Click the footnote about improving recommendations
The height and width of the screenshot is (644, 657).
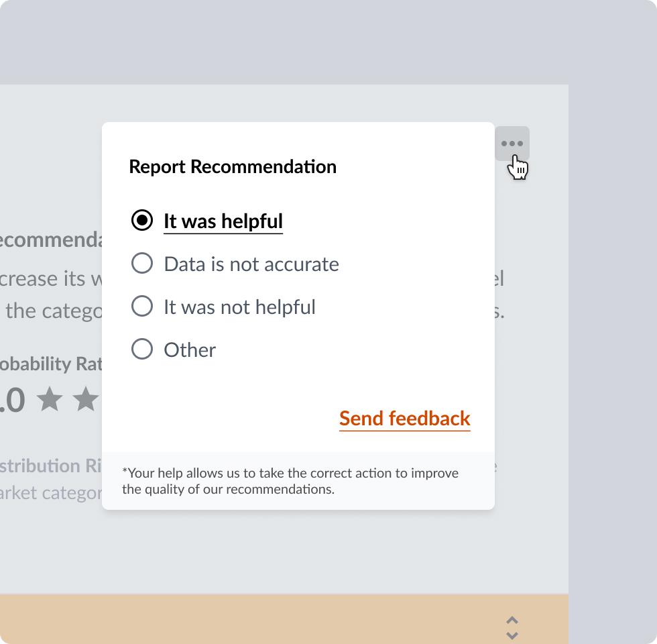click(x=290, y=481)
